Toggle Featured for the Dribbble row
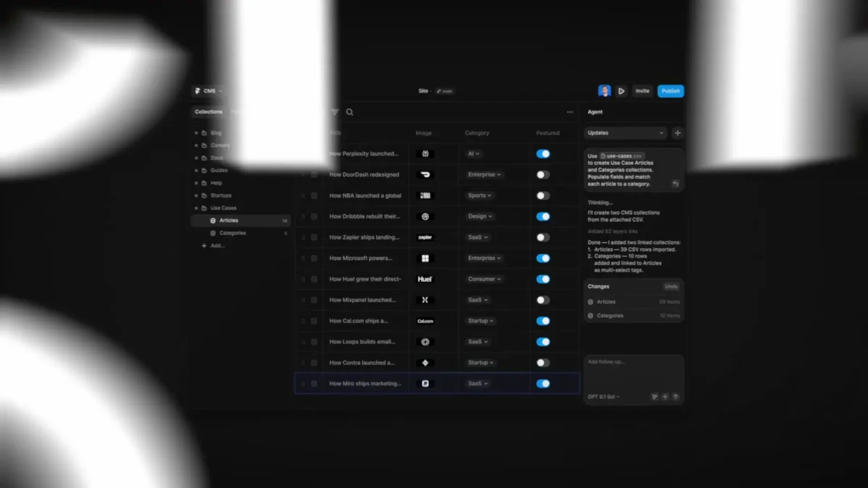Image resolution: width=868 pixels, height=488 pixels. [x=543, y=216]
